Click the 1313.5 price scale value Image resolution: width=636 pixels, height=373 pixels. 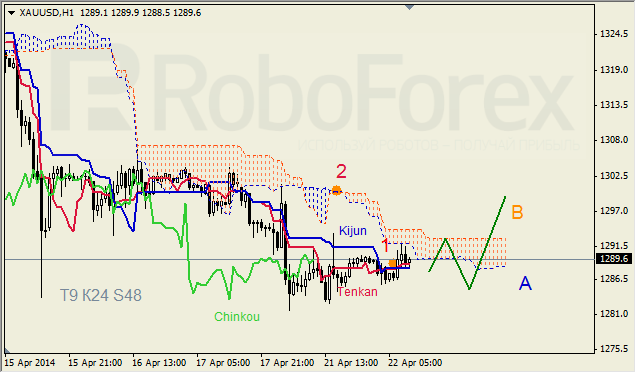614,105
